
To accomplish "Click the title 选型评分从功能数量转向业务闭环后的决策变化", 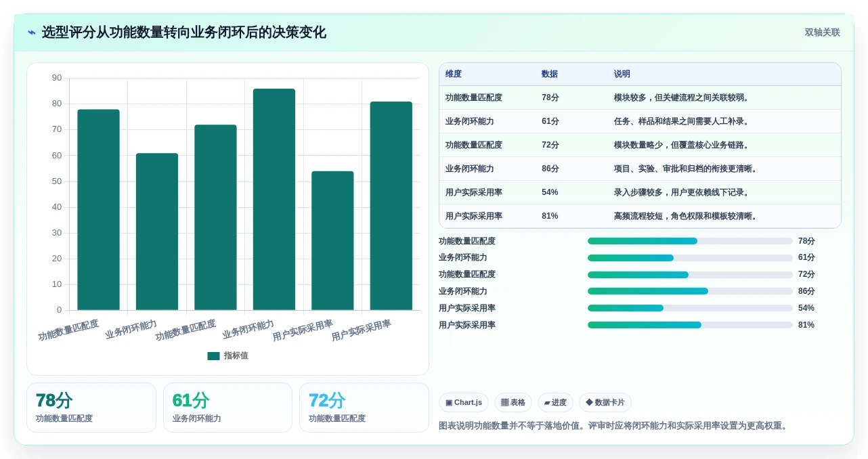I will (x=184, y=32).
